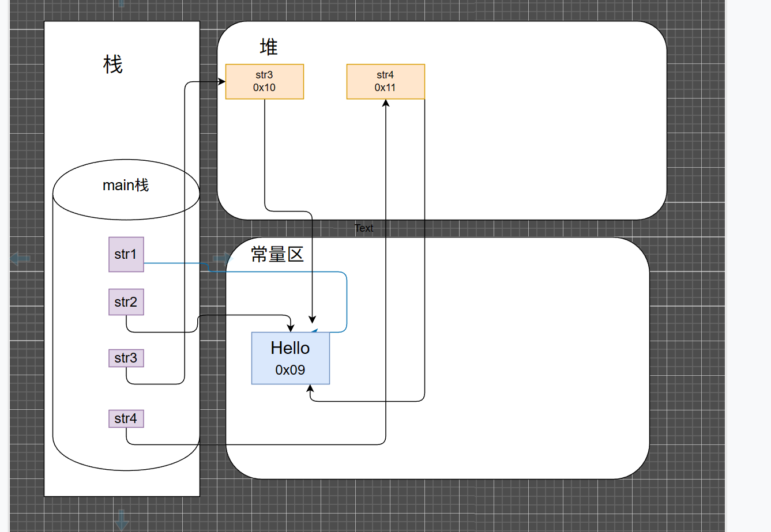Click the down direction arrow below the stack
Viewport: 771px width, 532px height.
pyautogui.click(x=122, y=519)
